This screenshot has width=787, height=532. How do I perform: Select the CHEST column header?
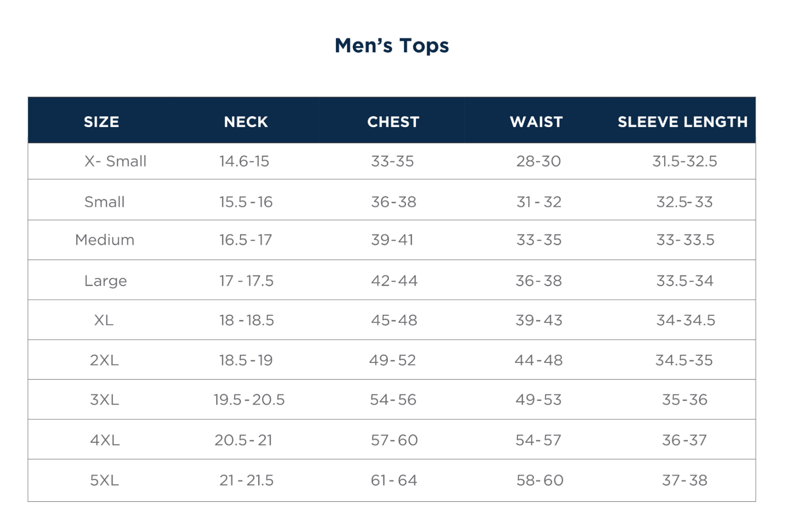[x=393, y=122]
